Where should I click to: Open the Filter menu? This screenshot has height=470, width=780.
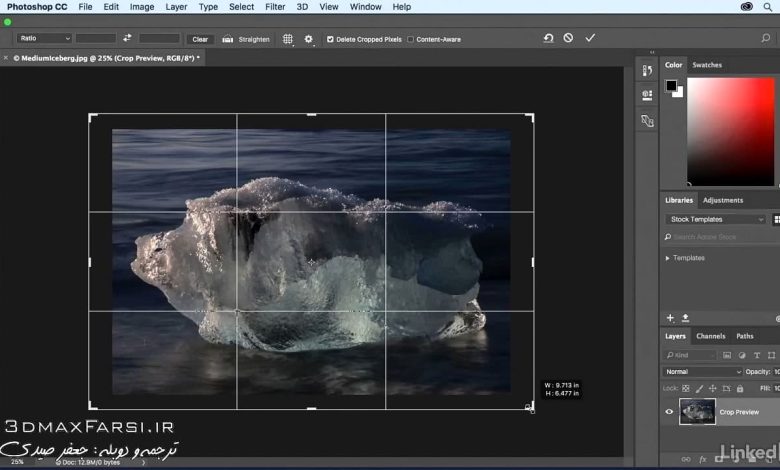[275, 7]
